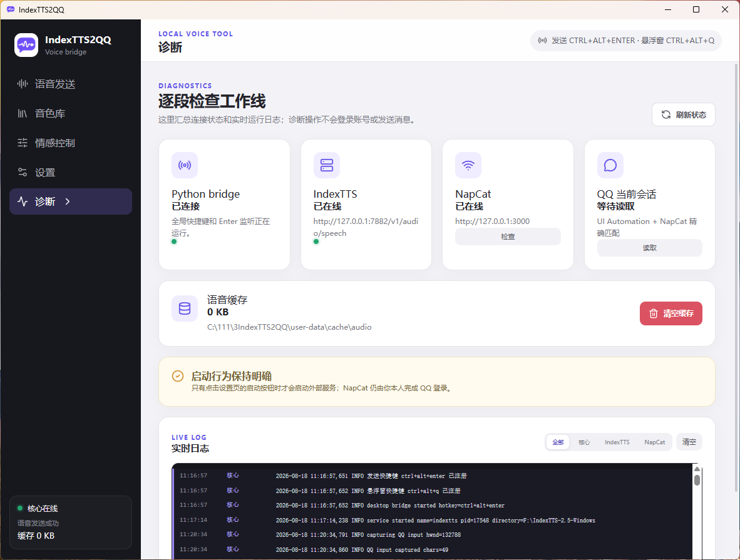Click log line QQ input captured chars=49

coord(362,550)
